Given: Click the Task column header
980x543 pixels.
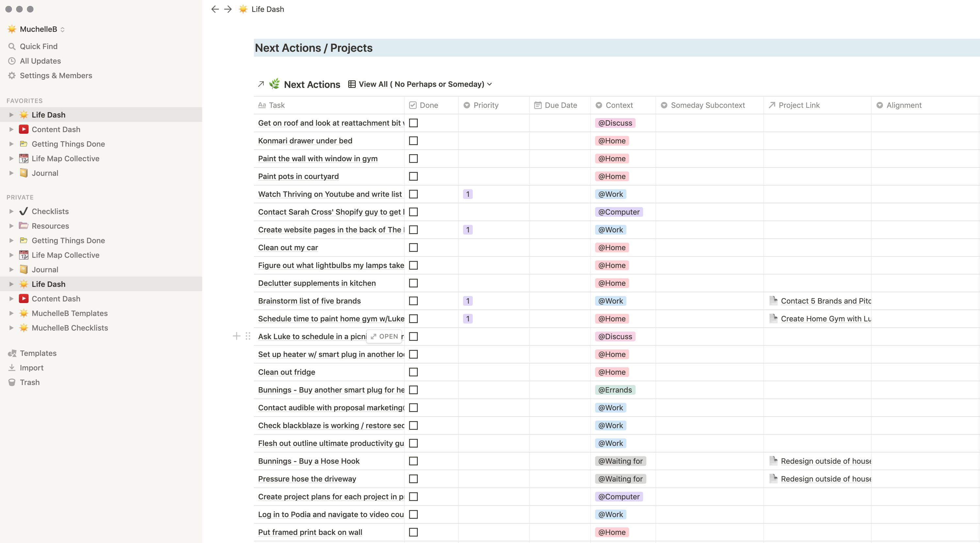Looking at the screenshot, I should (329, 105).
